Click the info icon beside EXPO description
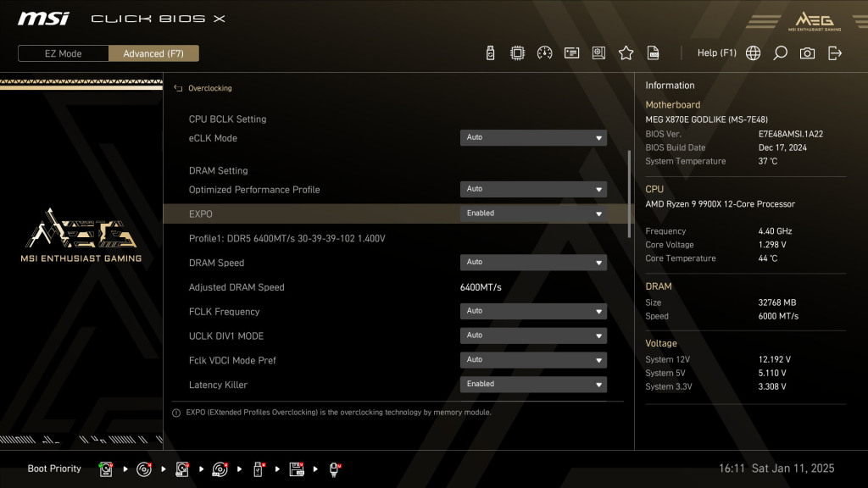The image size is (868, 488). [176, 413]
